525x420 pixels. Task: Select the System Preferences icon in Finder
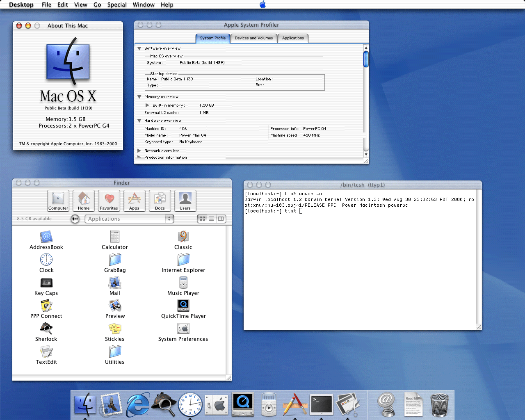click(183, 329)
